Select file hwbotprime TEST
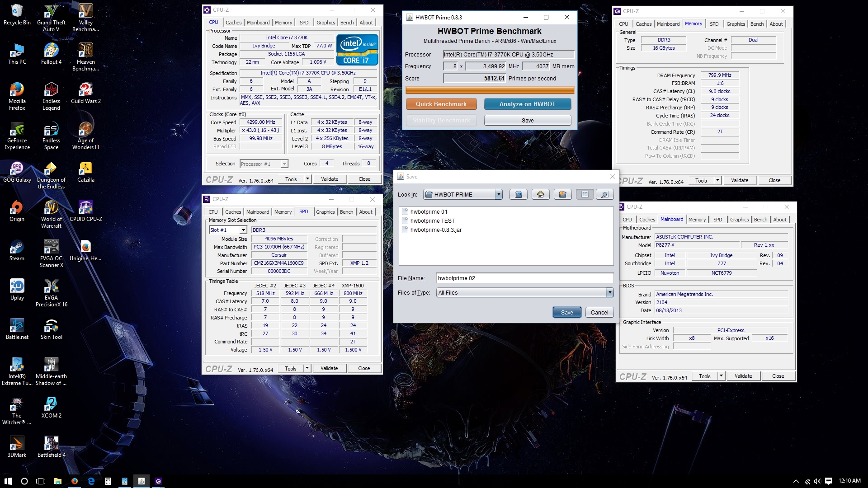Screen dimensions: 868x488 (x=429, y=221)
